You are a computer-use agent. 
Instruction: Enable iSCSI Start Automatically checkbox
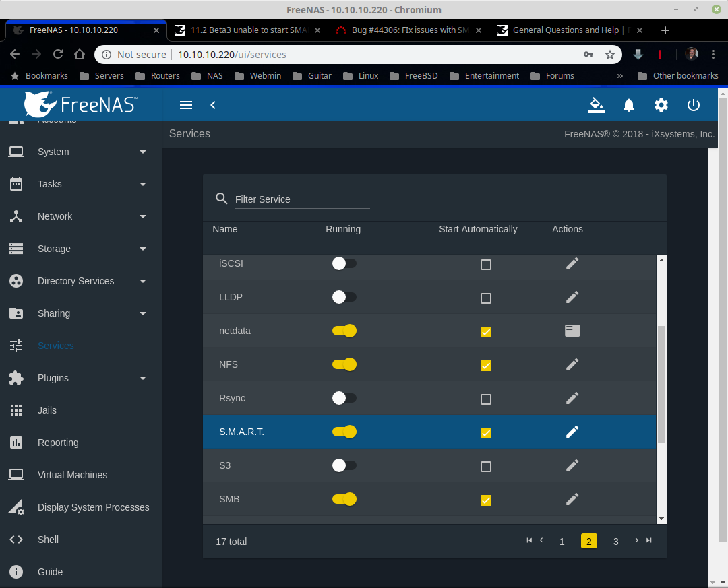485,265
